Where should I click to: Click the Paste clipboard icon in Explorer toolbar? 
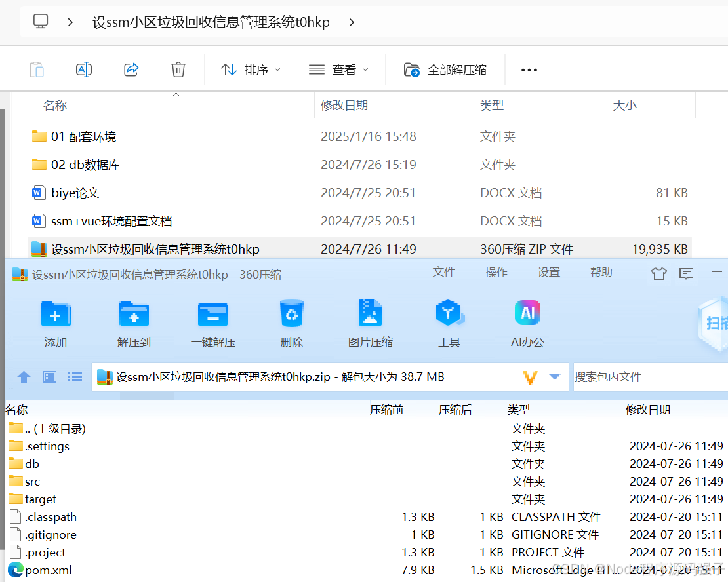click(37, 69)
